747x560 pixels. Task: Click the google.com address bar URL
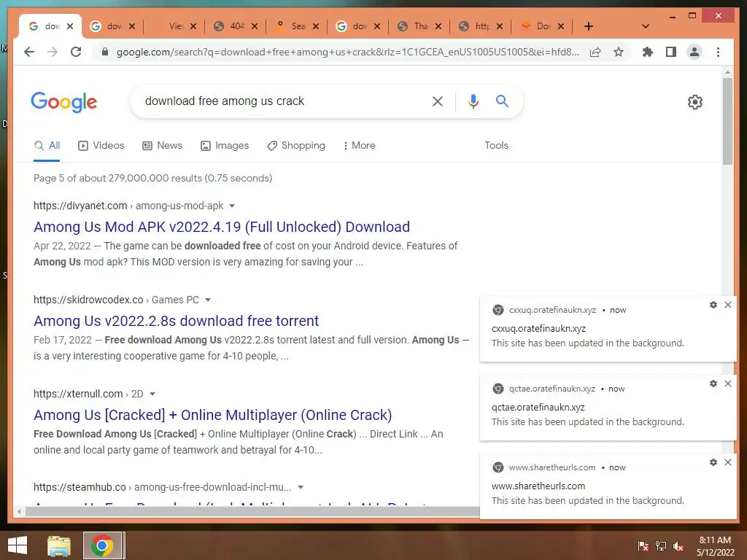348,52
